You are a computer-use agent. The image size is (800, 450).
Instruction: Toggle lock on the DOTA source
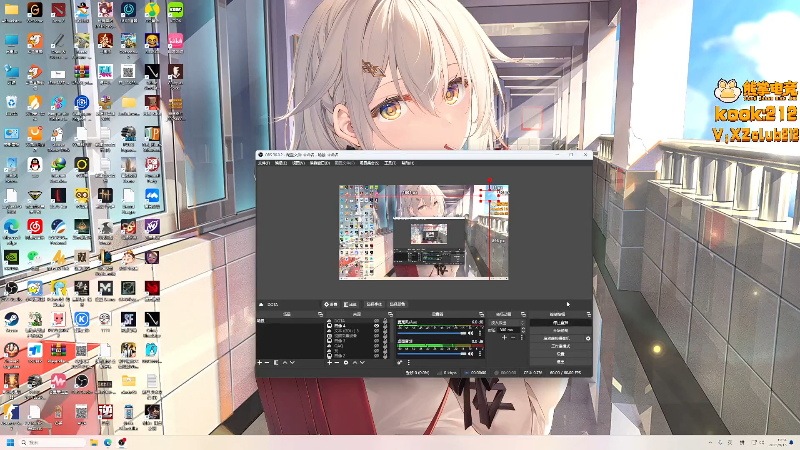[385, 321]
